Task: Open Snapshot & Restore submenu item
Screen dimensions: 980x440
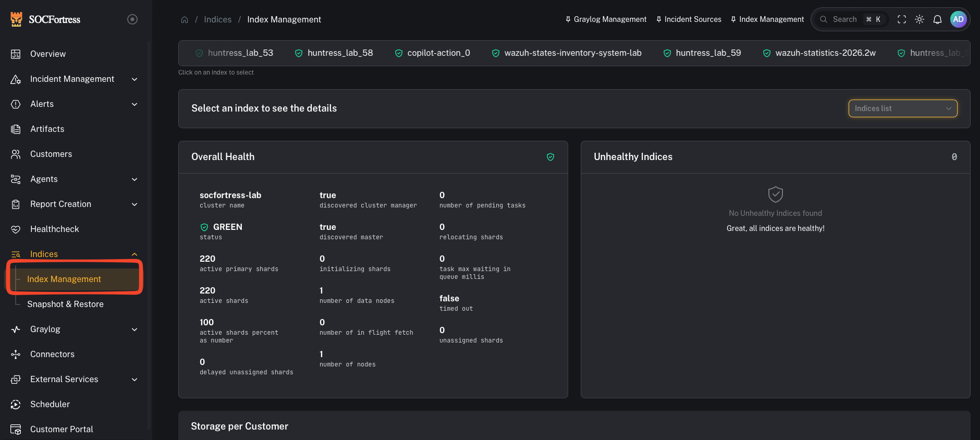Action: pos(65,304)
